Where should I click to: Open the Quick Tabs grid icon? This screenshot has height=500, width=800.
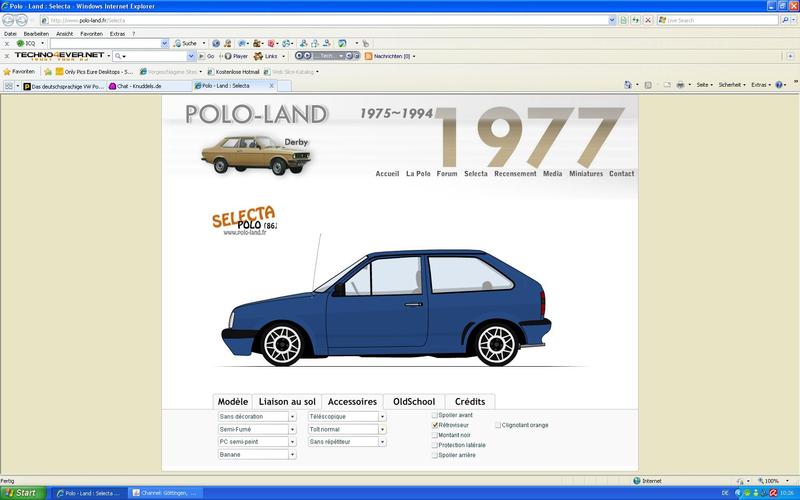[x=8, y=86]
